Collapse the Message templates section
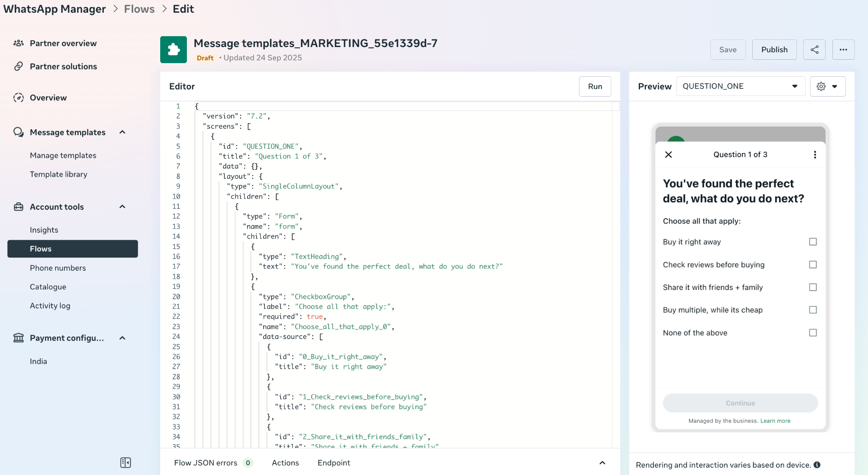The height and width of the screenshot is (475, 868). tap(122, 132)
